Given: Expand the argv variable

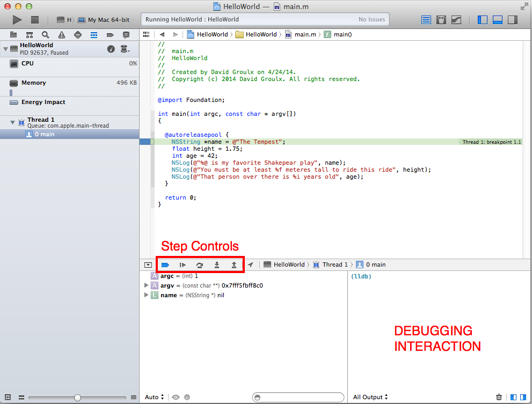Looking at the screenshot, I should [x=147, y=285].
